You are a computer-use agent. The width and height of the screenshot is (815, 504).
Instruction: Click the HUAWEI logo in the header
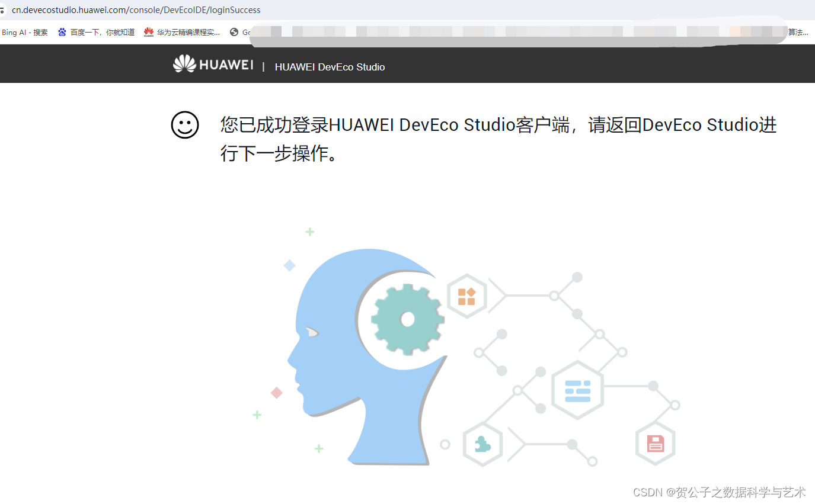point(213,64)
